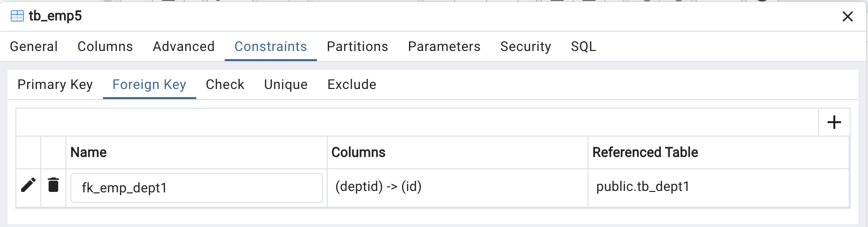The height and width of the screenshot is (227, 868).
Task: Switch to the General tab
Action: click(34, 47)
